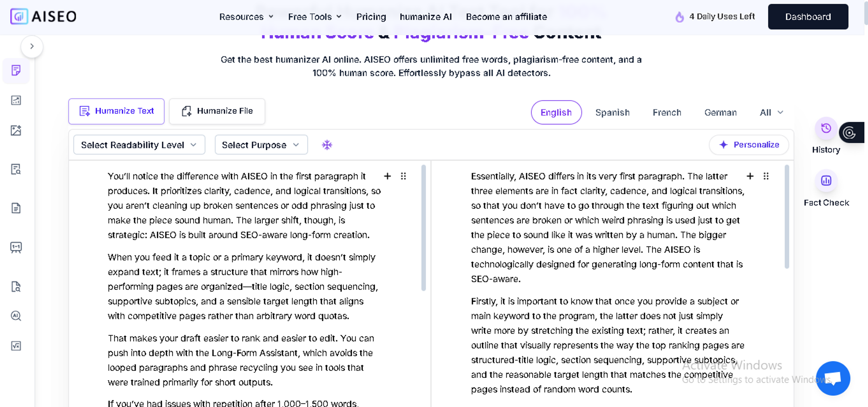868x407 pixels.
Task: Click the Personalize button
Action: click(x=749, y=145)
